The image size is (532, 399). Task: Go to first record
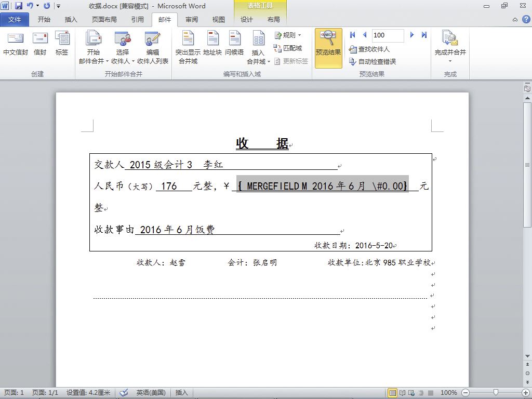353,35
